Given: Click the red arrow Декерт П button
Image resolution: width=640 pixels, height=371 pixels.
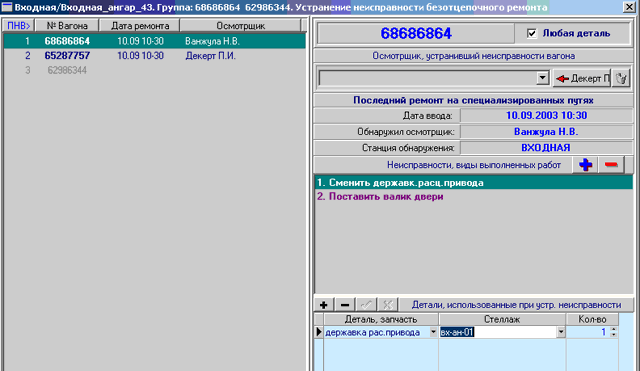Looking at the screenshot, I should tap(582, 78).
